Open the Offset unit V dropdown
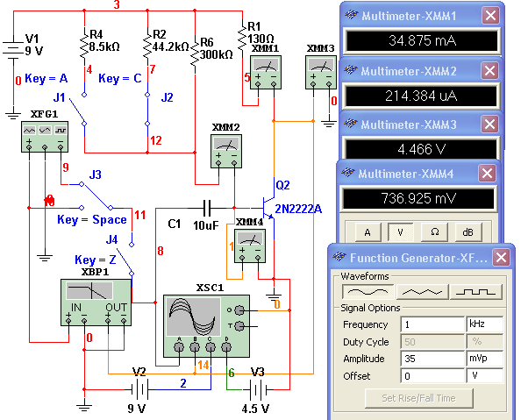 [485, 376]
